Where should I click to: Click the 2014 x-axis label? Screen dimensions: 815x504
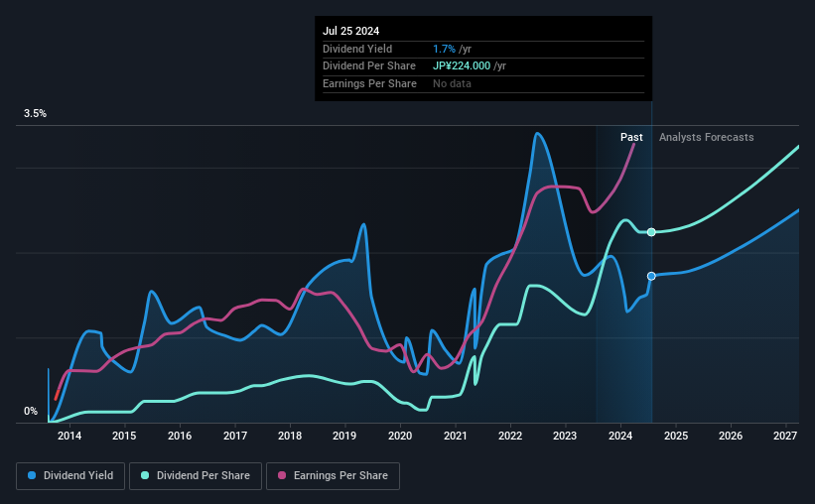69,436
